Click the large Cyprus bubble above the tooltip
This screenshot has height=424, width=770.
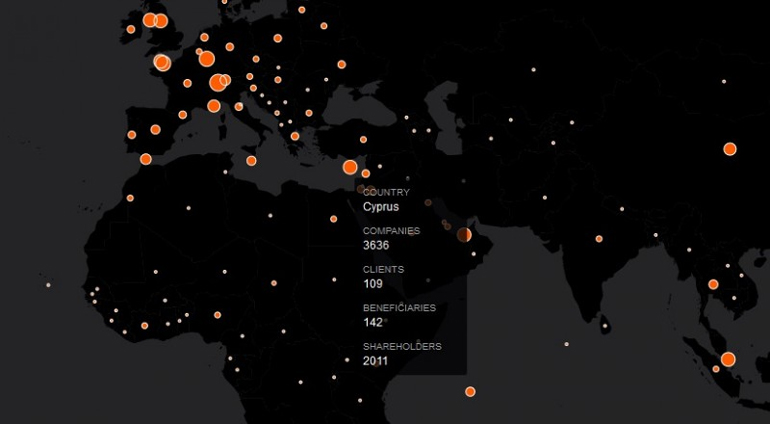click(350, 168)
